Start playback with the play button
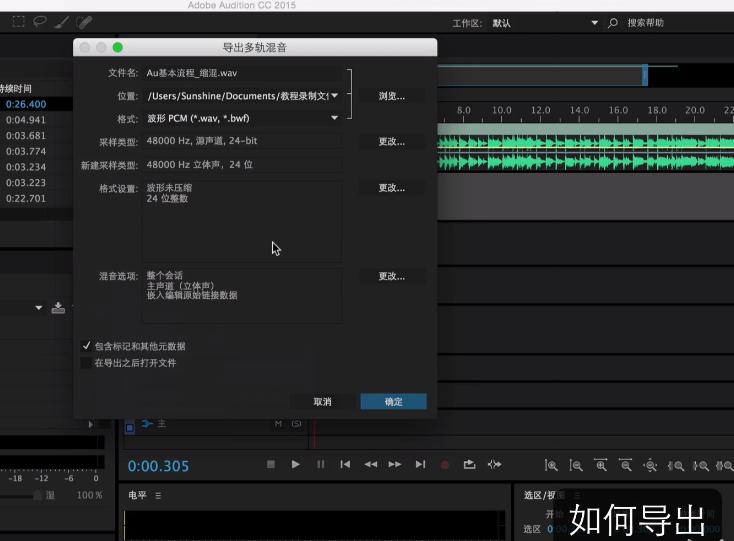Screen dimensions: 734x541 point(295,464)
